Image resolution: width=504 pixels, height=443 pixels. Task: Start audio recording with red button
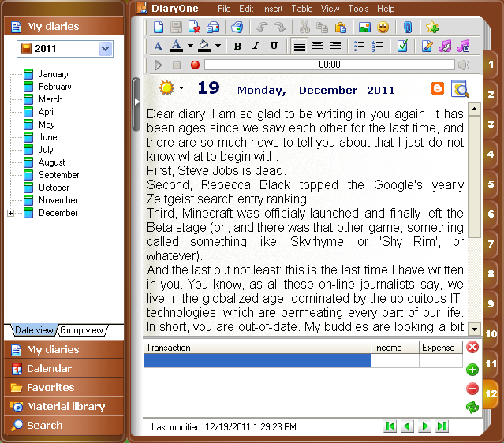[x=195, y=65]
